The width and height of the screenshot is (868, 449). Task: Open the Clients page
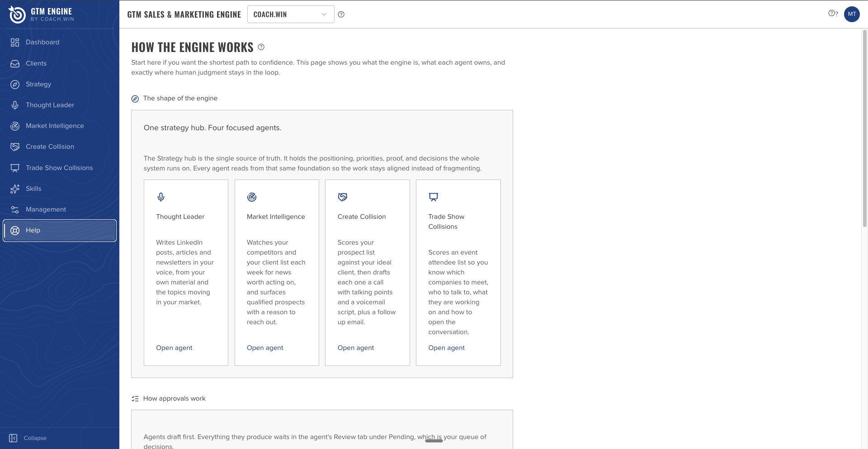click(x=60, y=64)
